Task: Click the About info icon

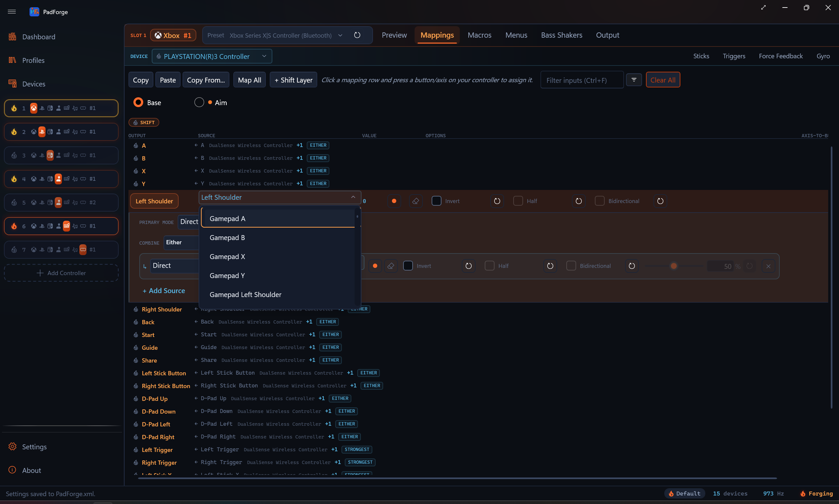Action: pyautogui.click(x=12, y=470)
